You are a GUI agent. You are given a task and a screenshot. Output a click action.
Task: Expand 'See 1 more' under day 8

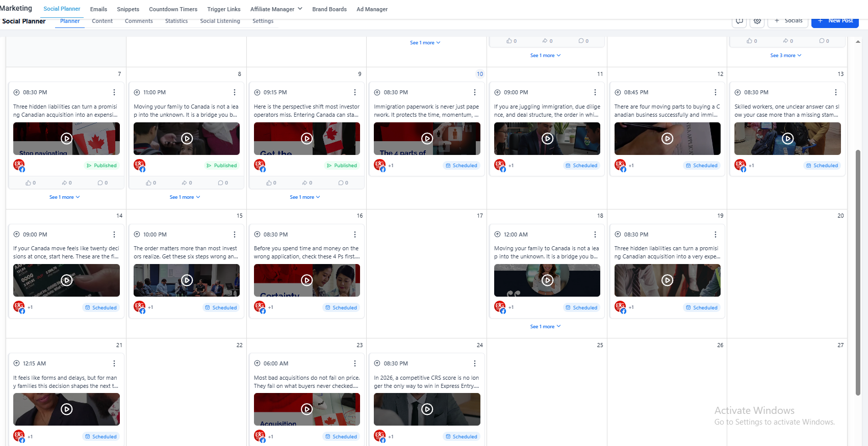(x=185, y=197)
